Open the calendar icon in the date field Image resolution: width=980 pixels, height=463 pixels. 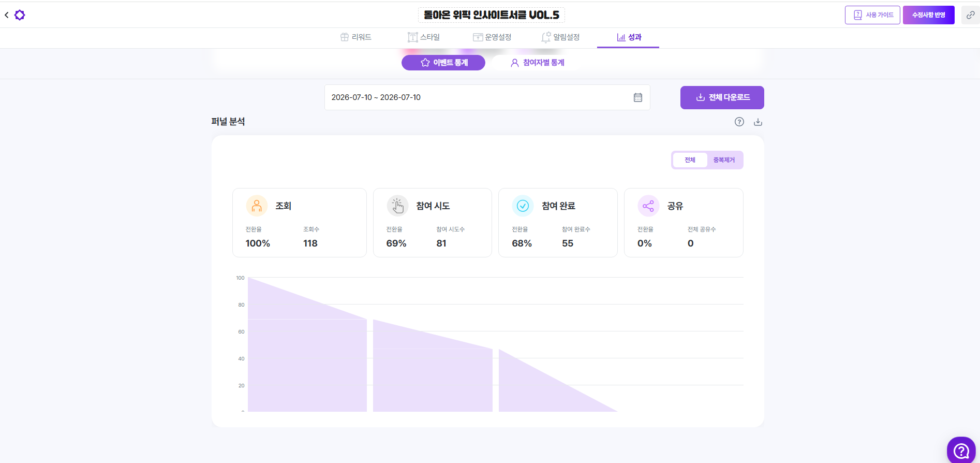638,97
